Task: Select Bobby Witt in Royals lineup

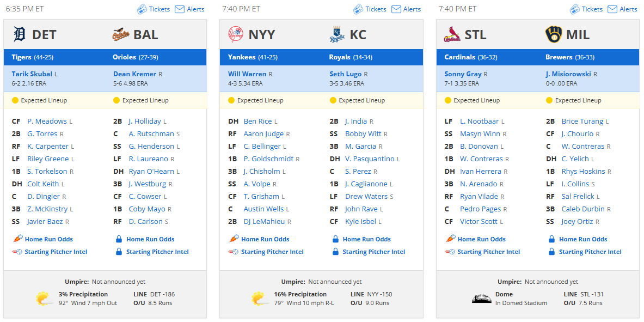Action: [364, 133]
